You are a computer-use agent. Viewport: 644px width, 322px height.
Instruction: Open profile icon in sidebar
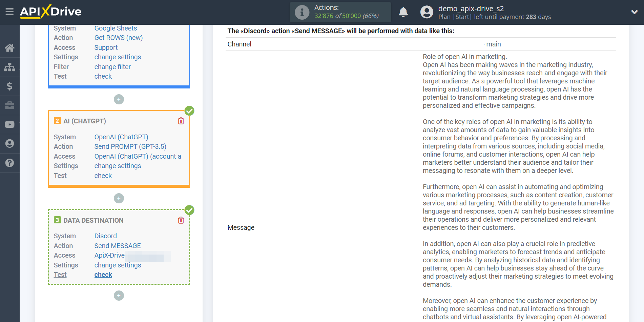coord(9,144)
